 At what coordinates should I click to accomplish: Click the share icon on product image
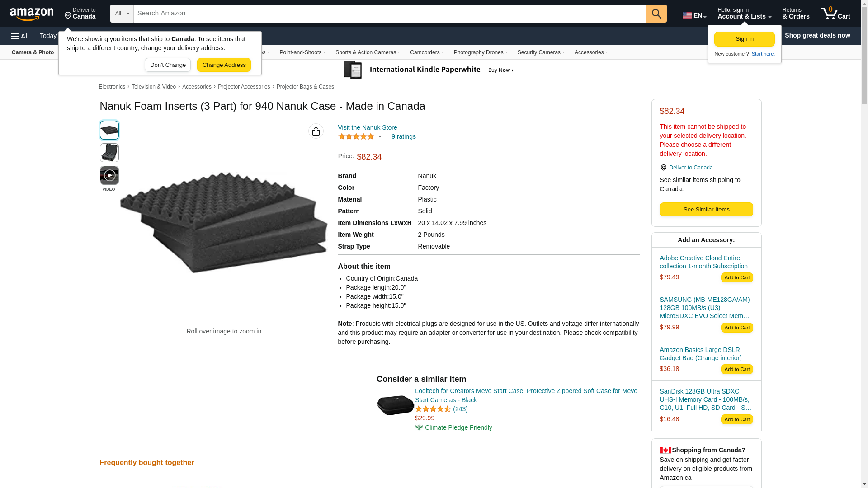pos(316,131)
